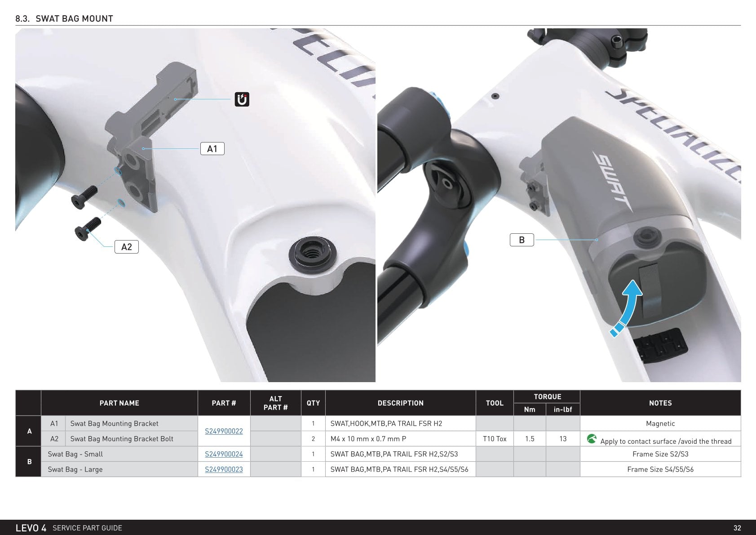756x535 pixels.
Task: Click the PART # column header
Action: click(224, 403)
